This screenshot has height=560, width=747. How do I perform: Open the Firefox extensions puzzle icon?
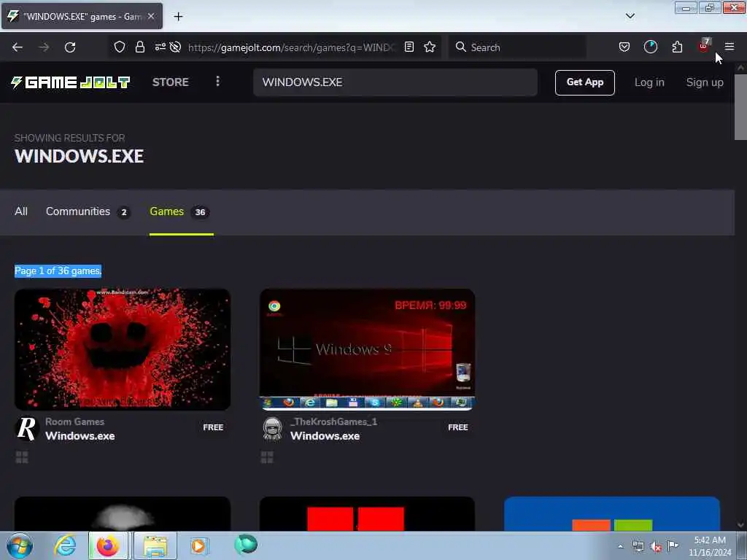(x=677, y=47)
